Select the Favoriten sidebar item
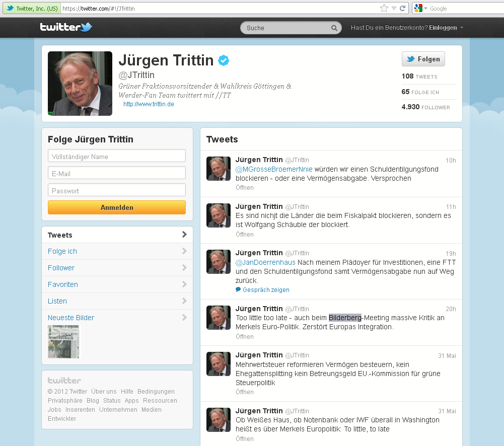 pyautogui.click(x=117, y=284)
